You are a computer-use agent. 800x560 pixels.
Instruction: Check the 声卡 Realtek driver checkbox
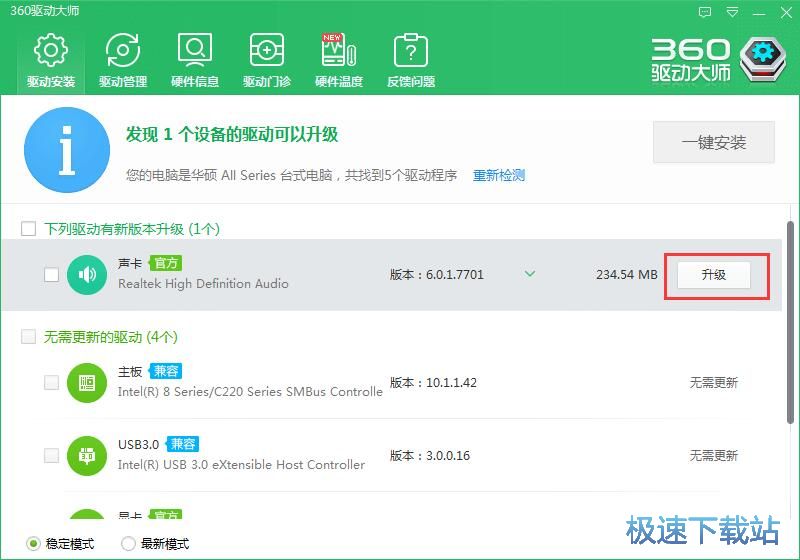(52, 274)
